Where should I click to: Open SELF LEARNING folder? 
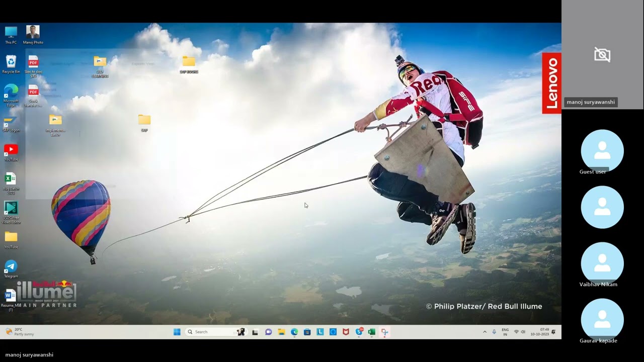coord(100,67)
